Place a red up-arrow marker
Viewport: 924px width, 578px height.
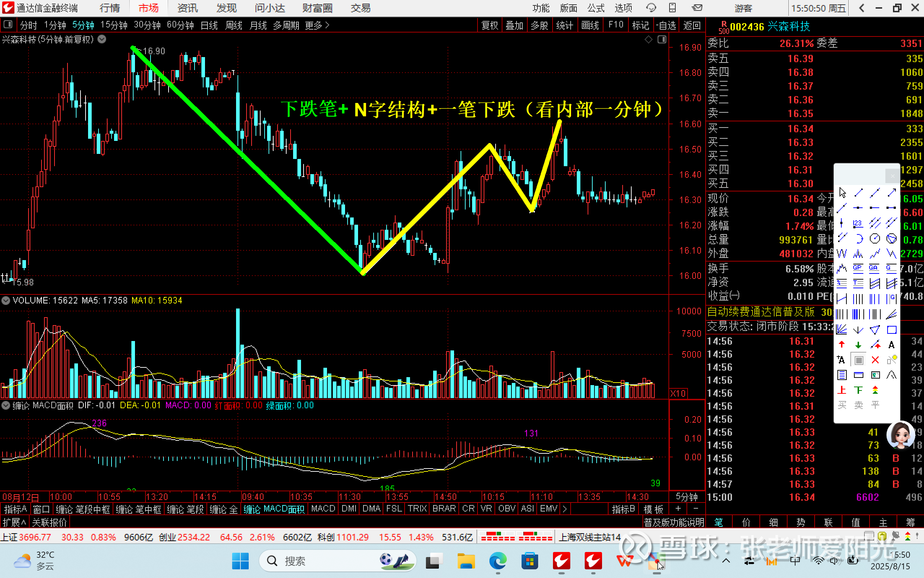(x=842, y=344)
